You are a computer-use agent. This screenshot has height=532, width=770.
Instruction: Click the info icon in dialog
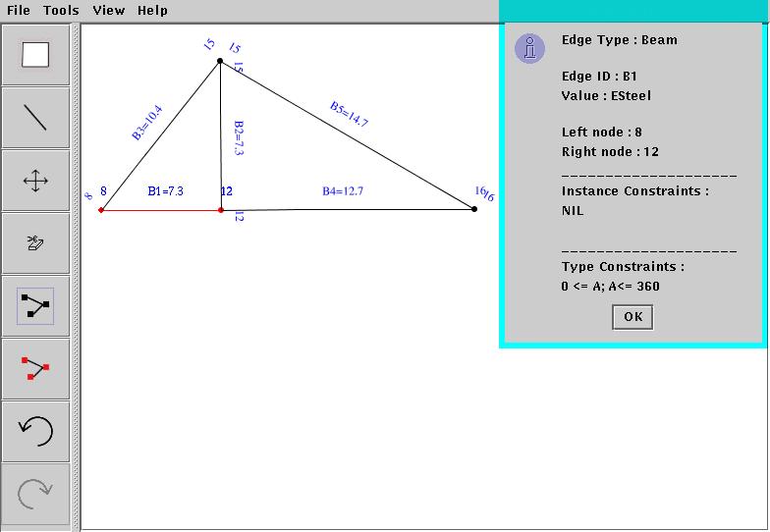point(530,47)
